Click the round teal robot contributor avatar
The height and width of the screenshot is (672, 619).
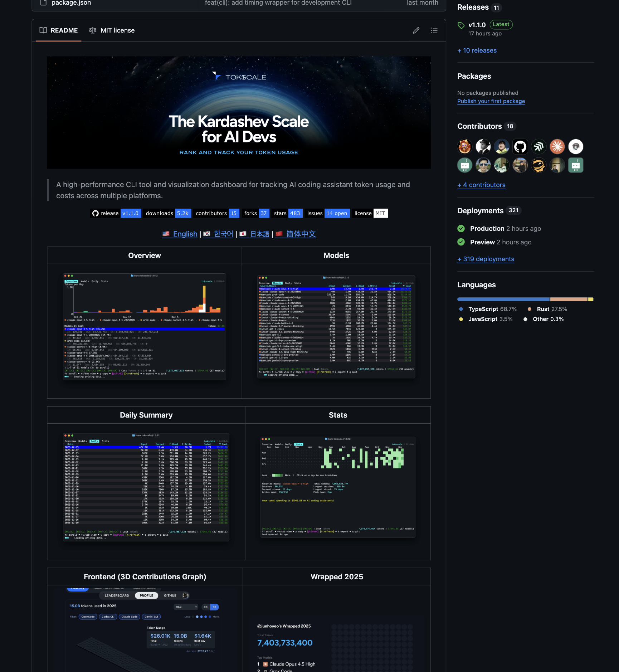(464, 165)
